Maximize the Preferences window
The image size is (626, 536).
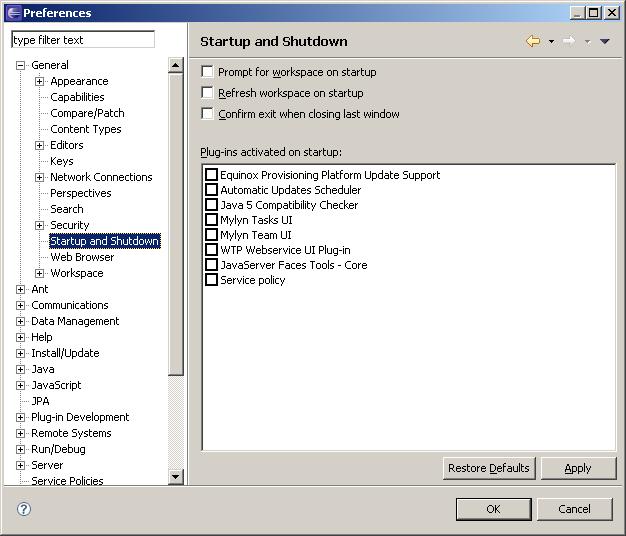pos(593,13)
